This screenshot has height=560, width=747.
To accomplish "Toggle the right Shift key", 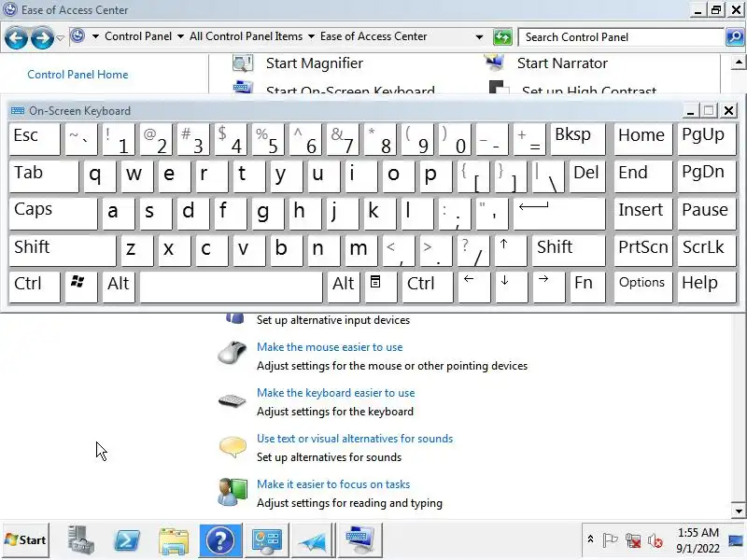I will [569, 249].
